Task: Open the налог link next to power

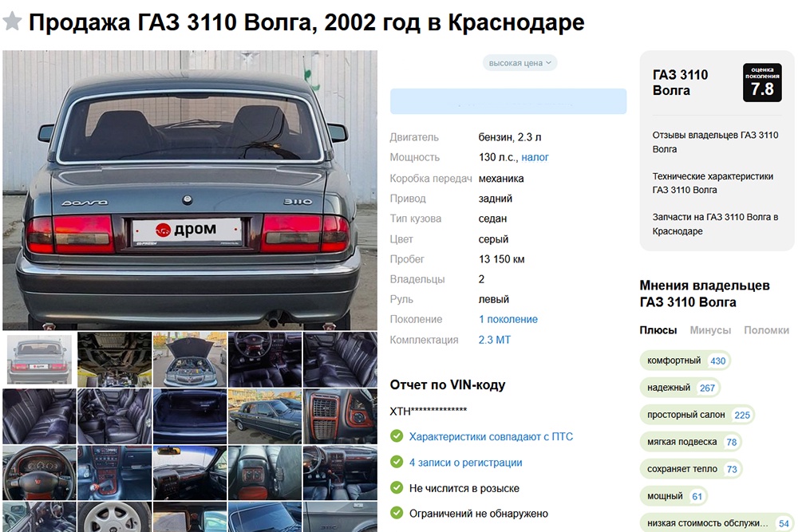Action: coord(535,157)
